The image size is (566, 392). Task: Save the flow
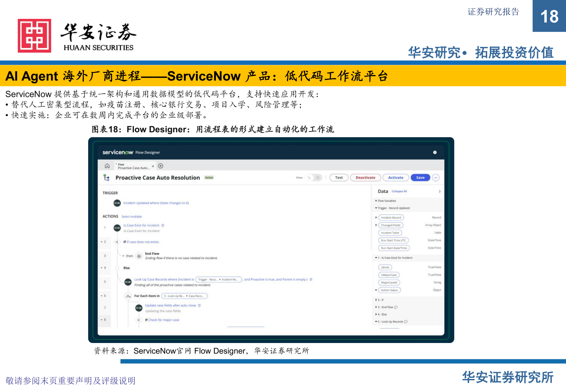420,177
